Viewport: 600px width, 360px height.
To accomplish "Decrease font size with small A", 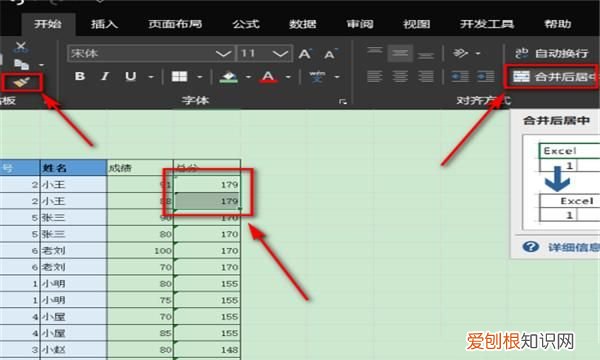I will point(330,54).
